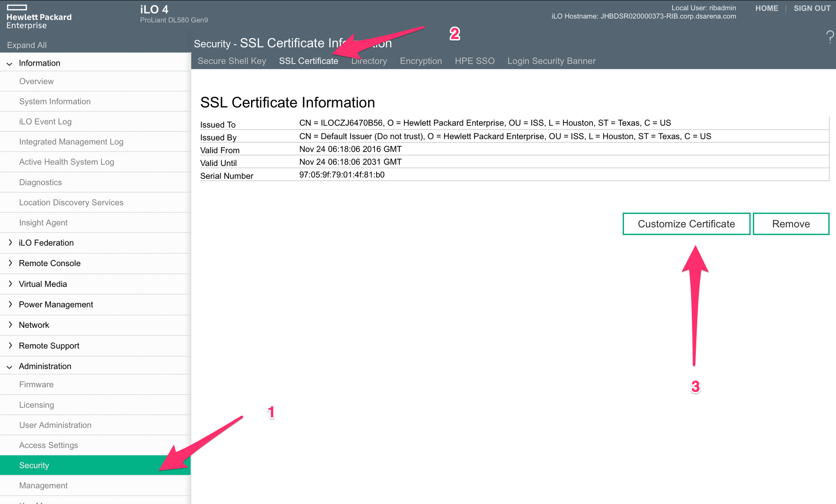This screenshot has width=836, height=504.
Task: Switch to the Secure Shell Key tab
Action: coord(232,61)
